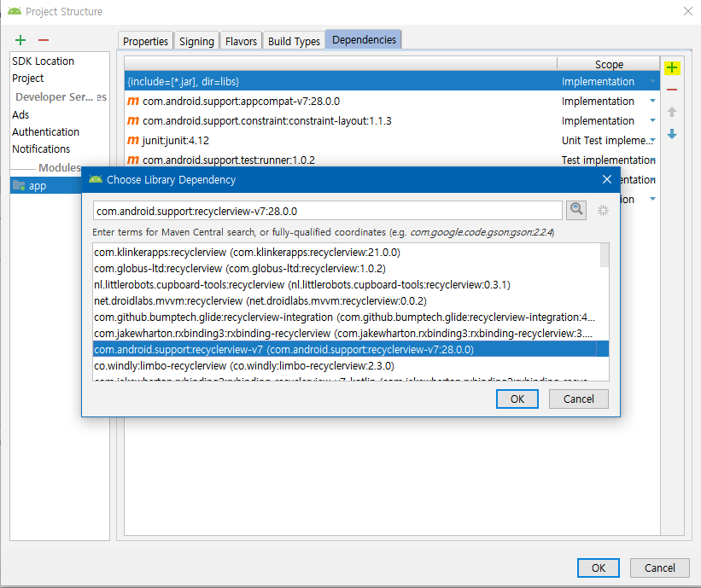Click the Maven icon beside constraint-layout
This screenshot has width=701, height=588.
click(133, 121)
